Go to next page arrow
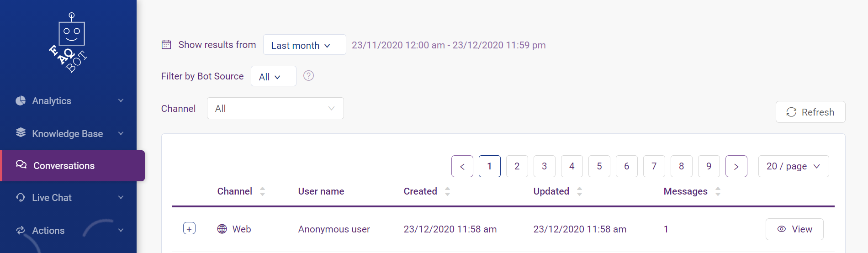Viewport: 868px width, 253px height. point(736,166)
